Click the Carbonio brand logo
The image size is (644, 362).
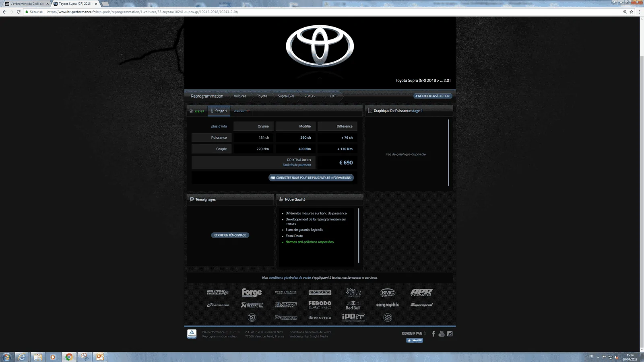pos(218,305)
